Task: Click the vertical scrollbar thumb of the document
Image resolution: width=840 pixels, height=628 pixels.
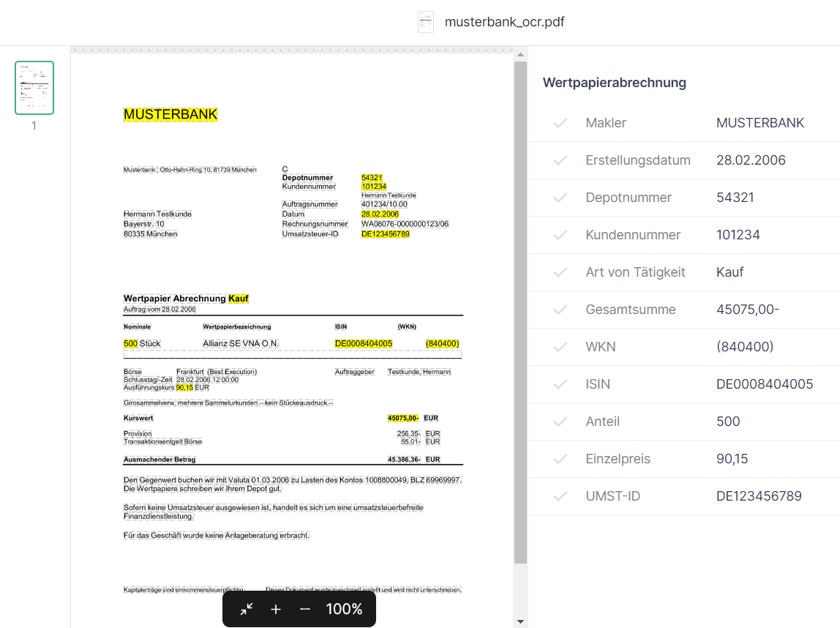Action: coord(520,313)
